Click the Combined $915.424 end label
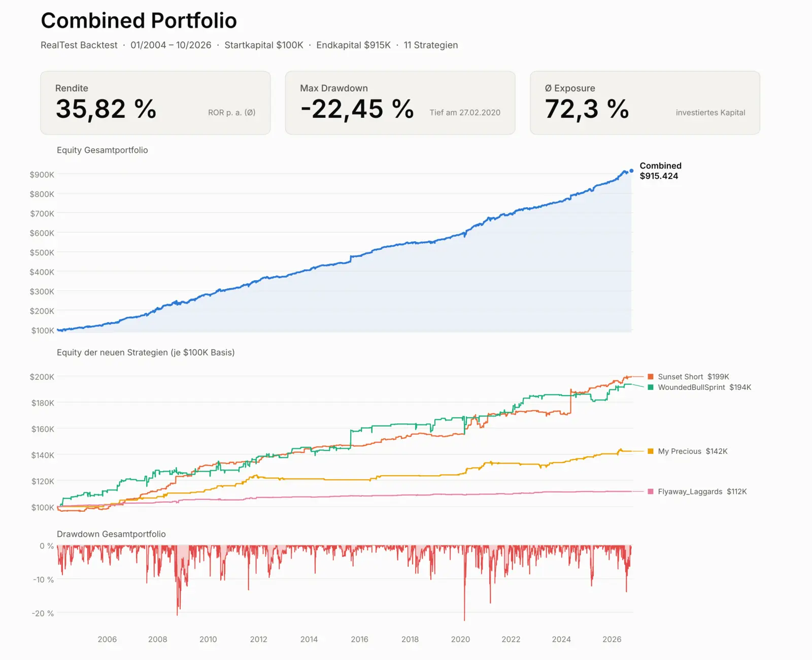 click(660, 171)
